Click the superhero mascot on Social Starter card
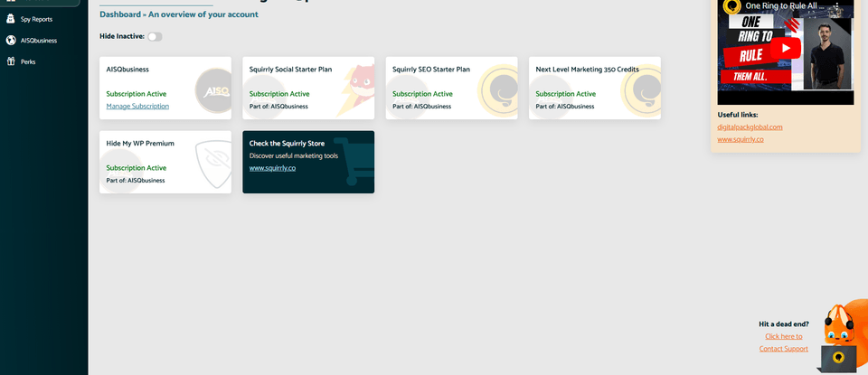868x375 pixels. 358,89
